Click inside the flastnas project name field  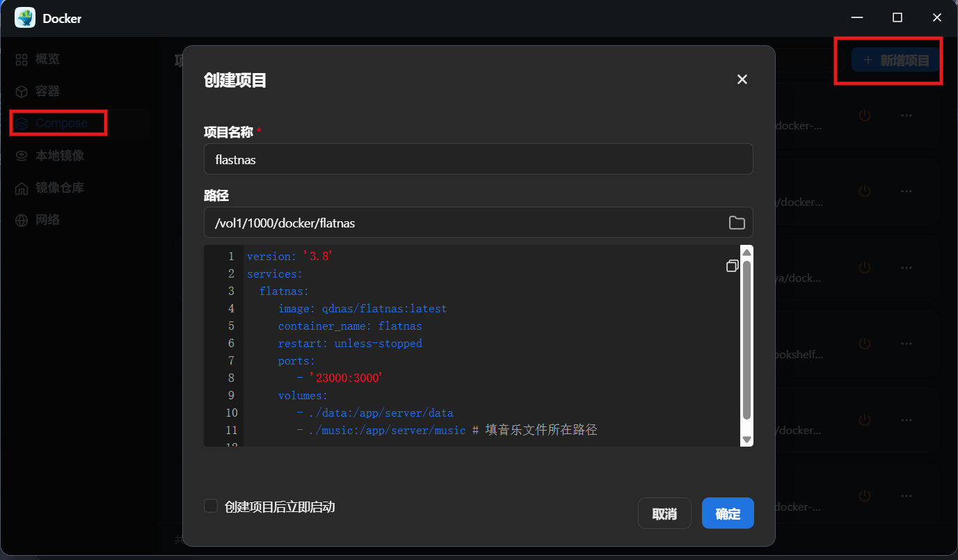[478, 159]
